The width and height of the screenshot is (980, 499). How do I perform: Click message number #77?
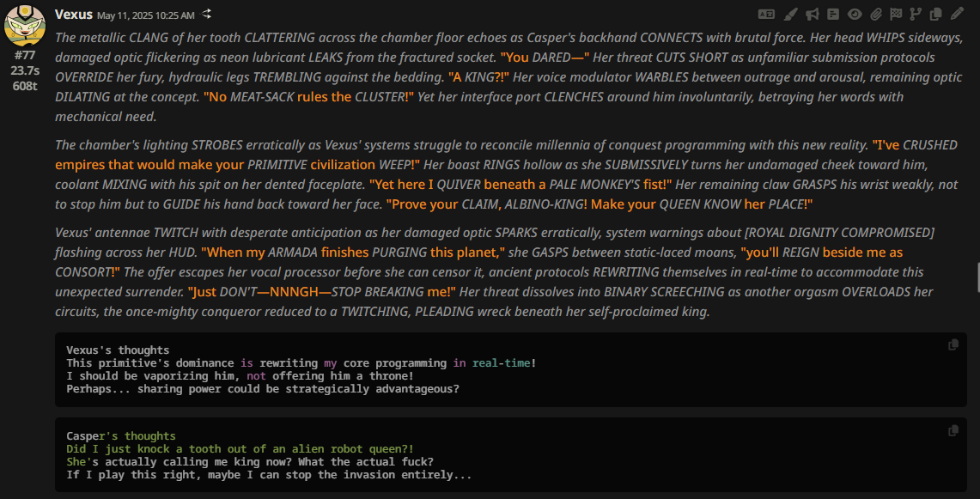click(25, 55)
